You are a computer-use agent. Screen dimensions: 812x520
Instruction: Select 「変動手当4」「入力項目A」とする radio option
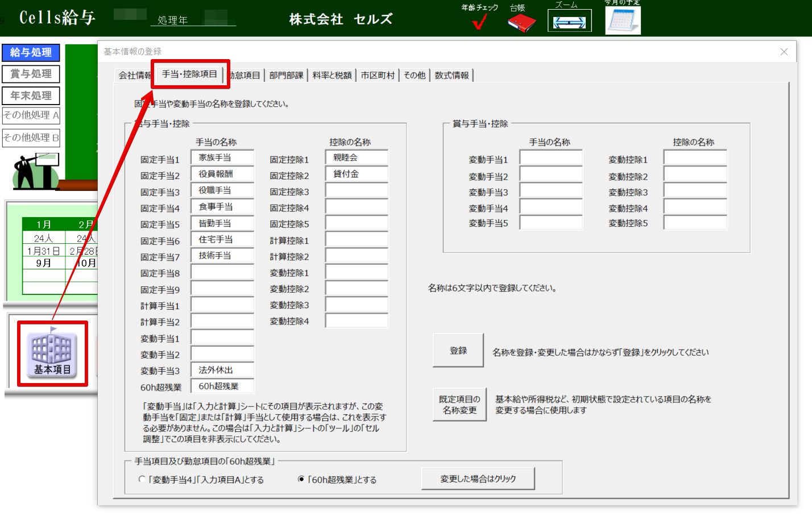coord(142,479)
